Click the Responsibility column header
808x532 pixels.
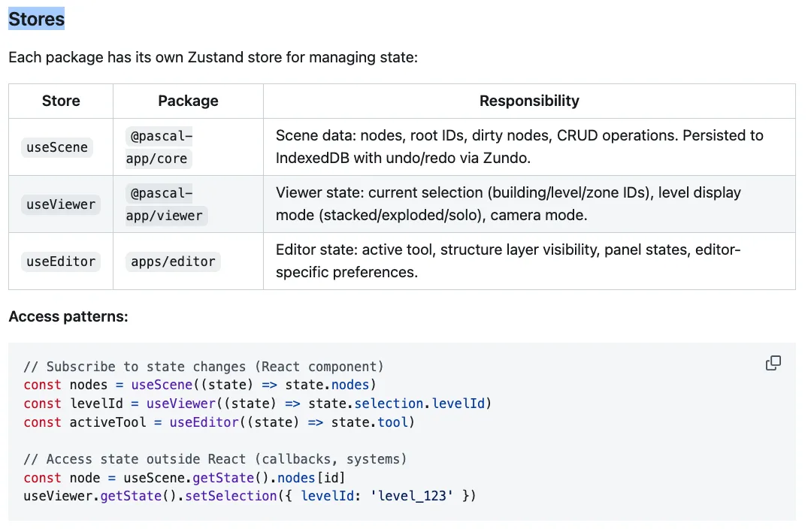tap(529, 101)
